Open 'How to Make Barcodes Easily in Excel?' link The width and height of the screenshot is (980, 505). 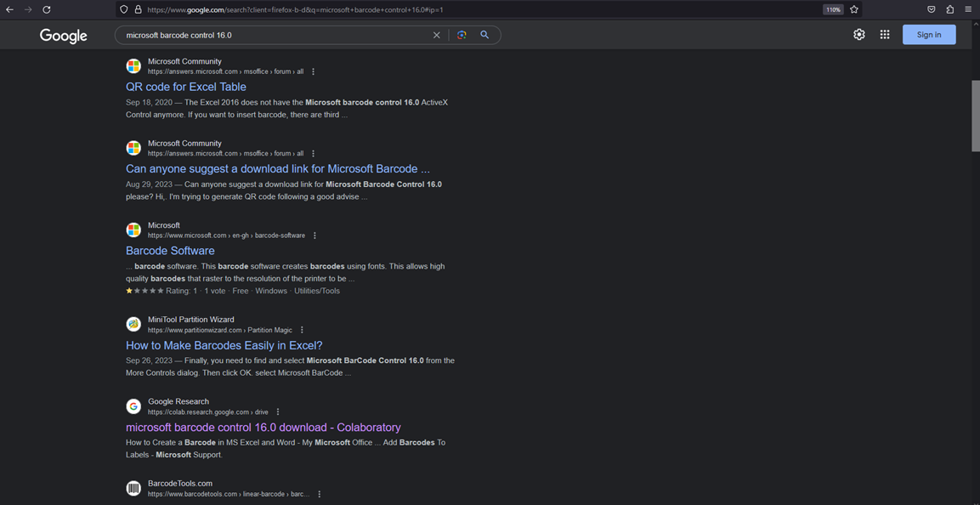pyautogui.click(x=224, y=345)
